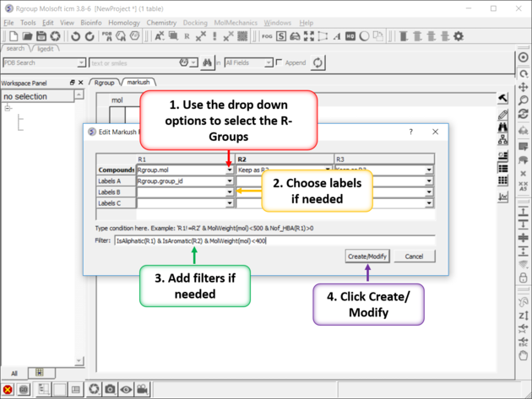Open the PDB Search dropdown
The height and width of the screenshot is (399, 532).
click(81, 62)
